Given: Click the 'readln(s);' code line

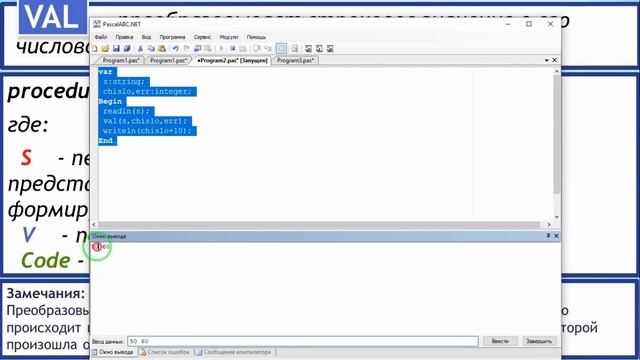Looking at the screenshot, I should 126,111.
